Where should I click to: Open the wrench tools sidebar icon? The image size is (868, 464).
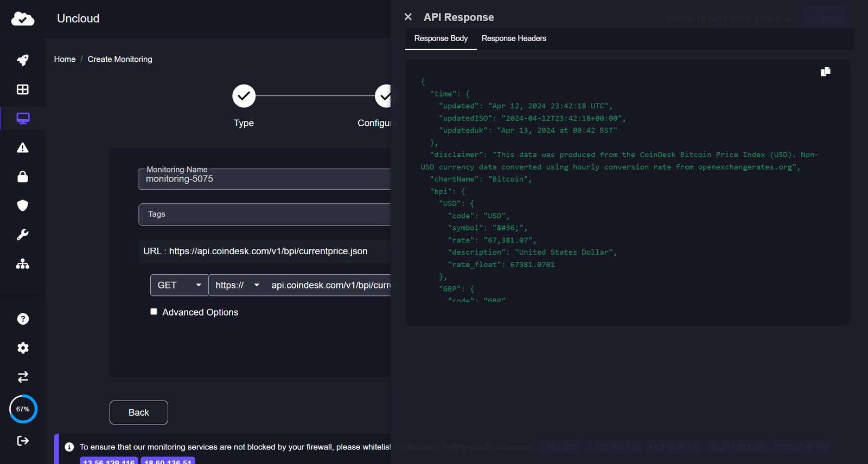point(23,235)
